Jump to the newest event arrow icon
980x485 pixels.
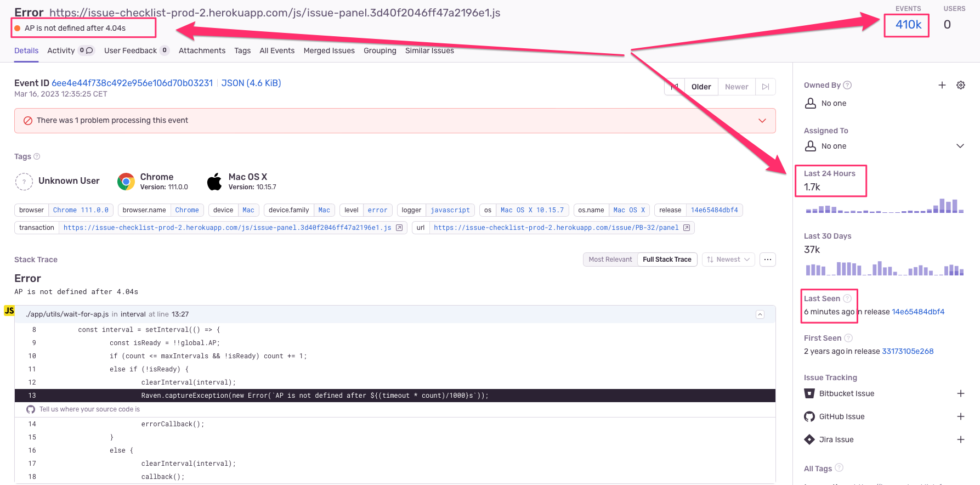pos(766,87)
